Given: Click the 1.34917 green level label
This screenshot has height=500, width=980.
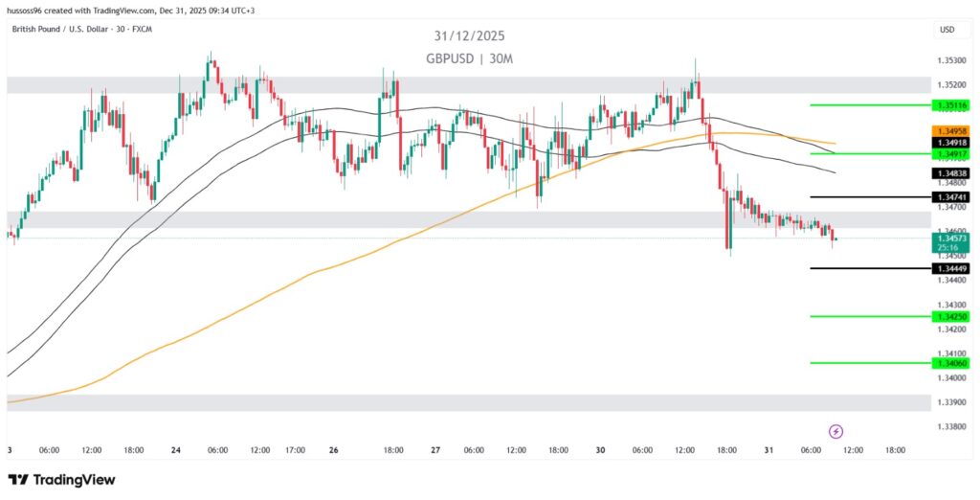Looking at the screenshot, I should 954,153.
